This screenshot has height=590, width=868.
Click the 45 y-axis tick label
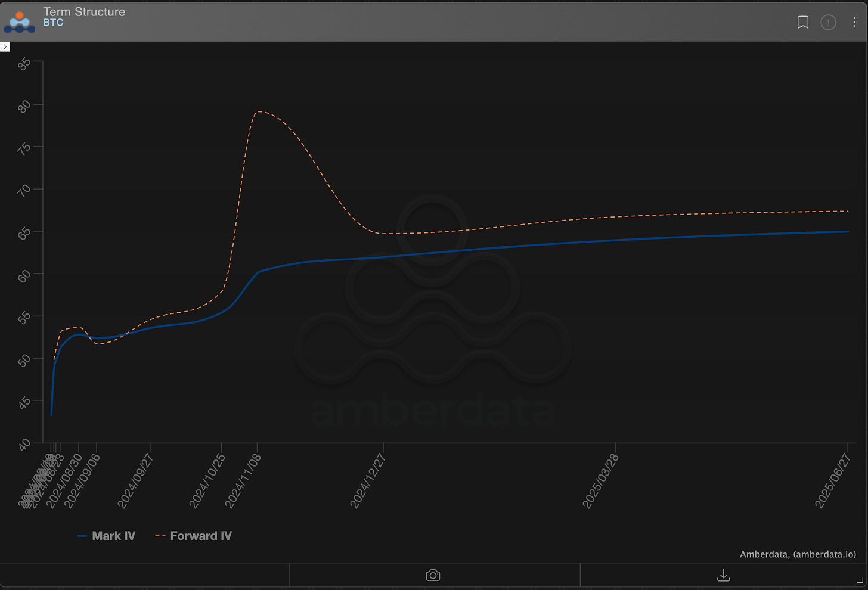point(24,403)
